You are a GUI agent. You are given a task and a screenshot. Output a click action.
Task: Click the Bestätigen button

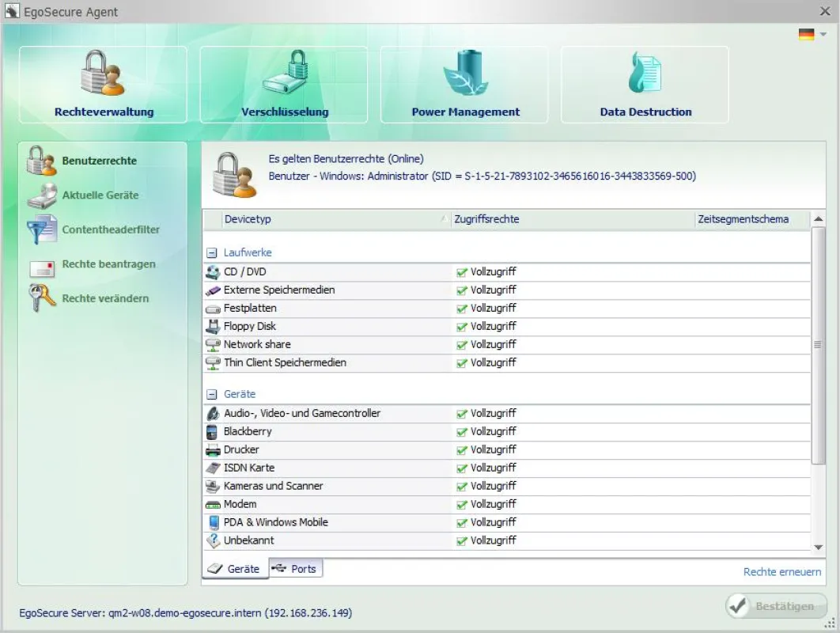tap(776, 606)
